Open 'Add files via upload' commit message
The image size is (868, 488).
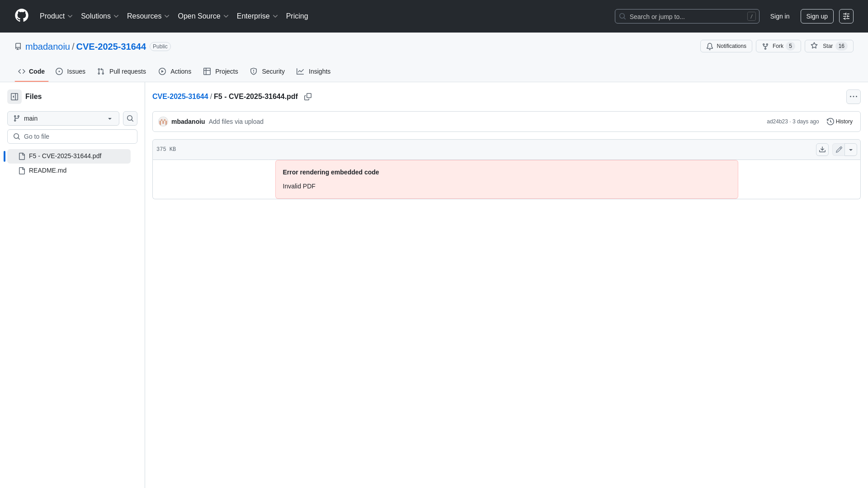coord(236,122)
